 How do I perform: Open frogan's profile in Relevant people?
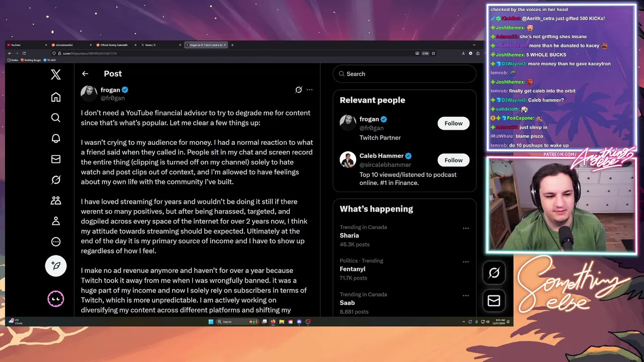[x=369, y=119]
